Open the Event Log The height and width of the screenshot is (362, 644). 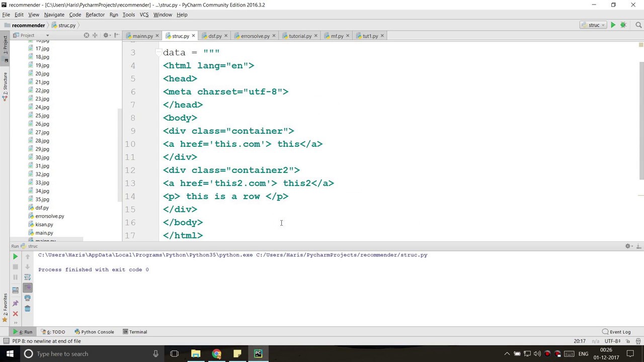616,332
